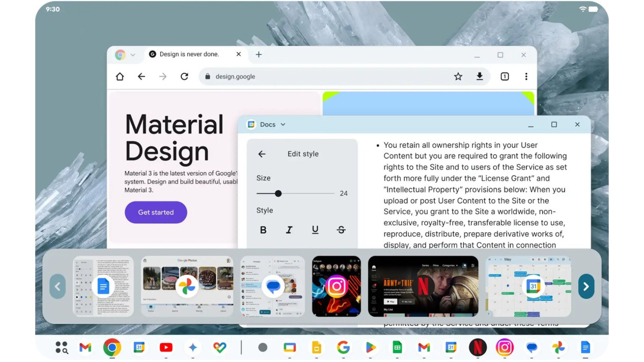Toggle bold in Edit style panel
This screenshot has height=362, width=644.
tap(263, 230)
